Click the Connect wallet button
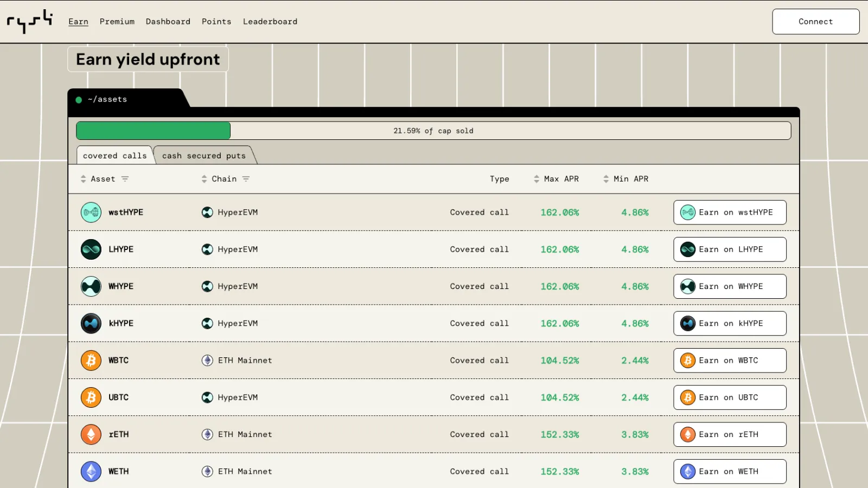The height and width of the screenshot is (488, 868). pyautogui.click(x=816, y=22)
